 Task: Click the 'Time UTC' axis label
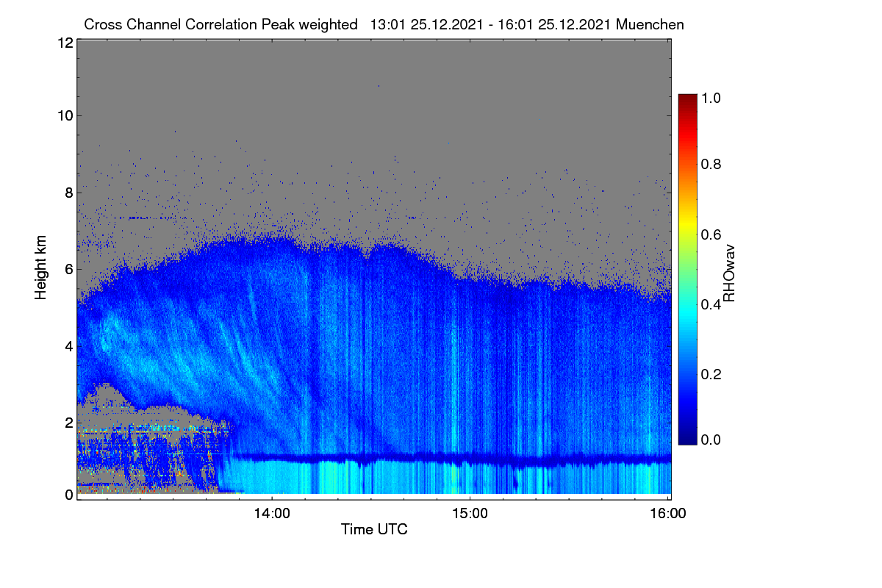374,529
